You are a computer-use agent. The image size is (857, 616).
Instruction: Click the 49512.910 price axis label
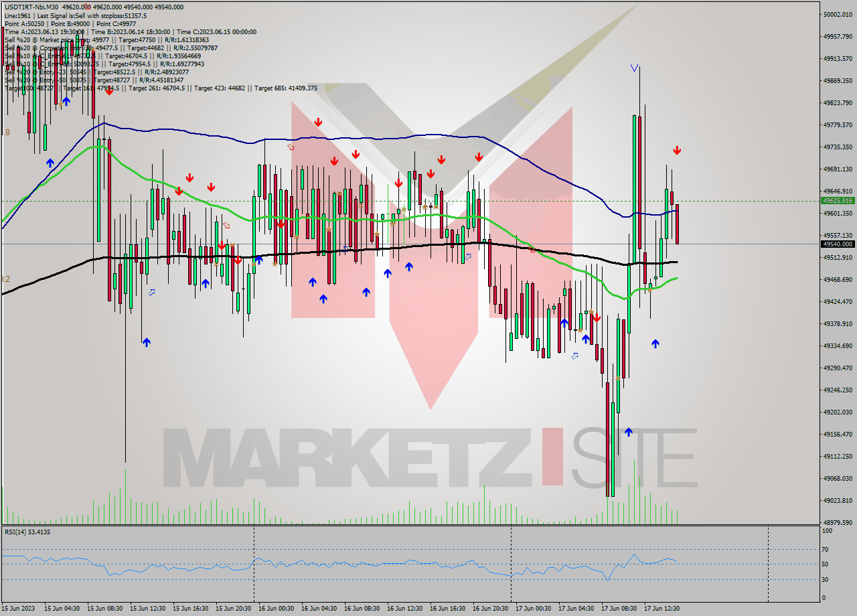click(x=839, y=257)
